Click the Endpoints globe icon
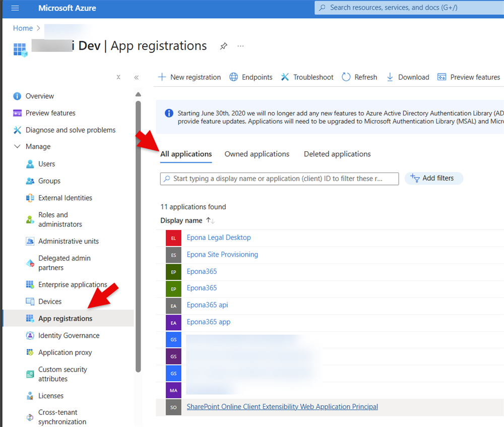This screenshot has width=504, height=427. (x=234, y=77)
